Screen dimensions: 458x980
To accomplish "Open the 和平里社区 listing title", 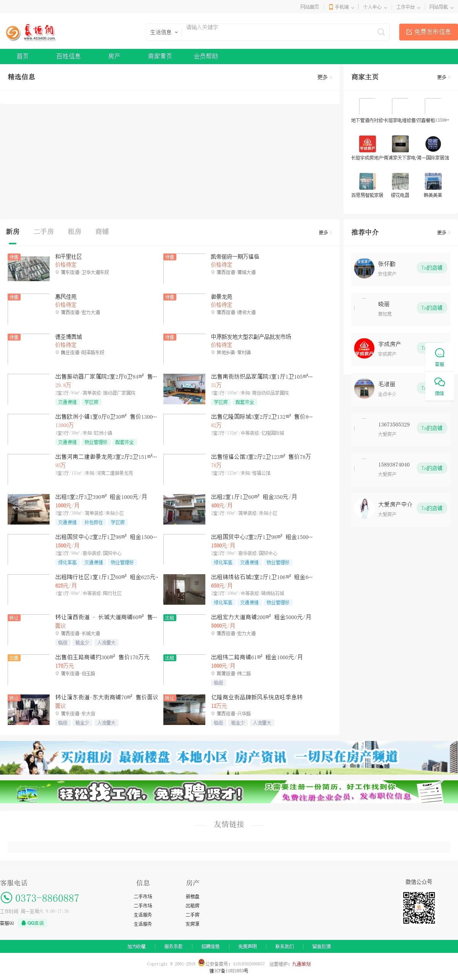I will pos(69,257).
